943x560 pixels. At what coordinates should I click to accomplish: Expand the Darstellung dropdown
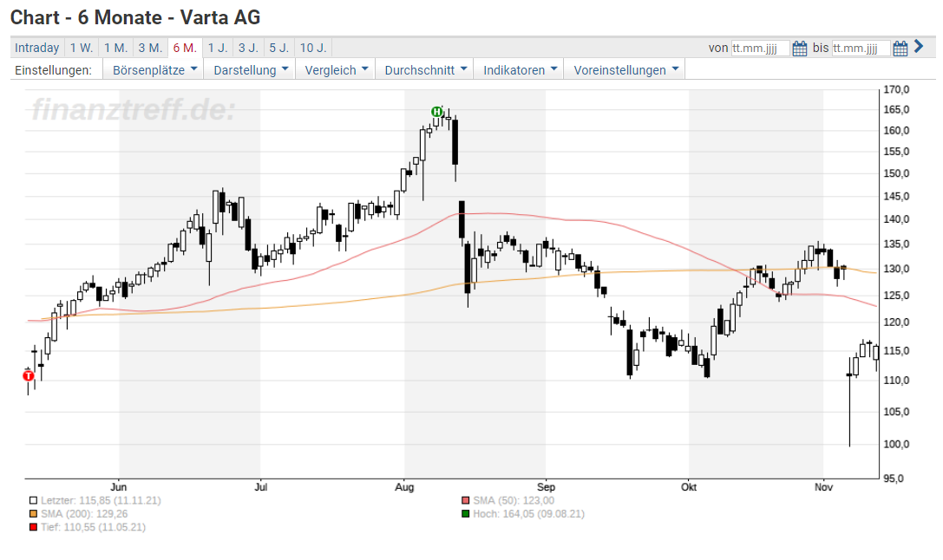[250, 69]
